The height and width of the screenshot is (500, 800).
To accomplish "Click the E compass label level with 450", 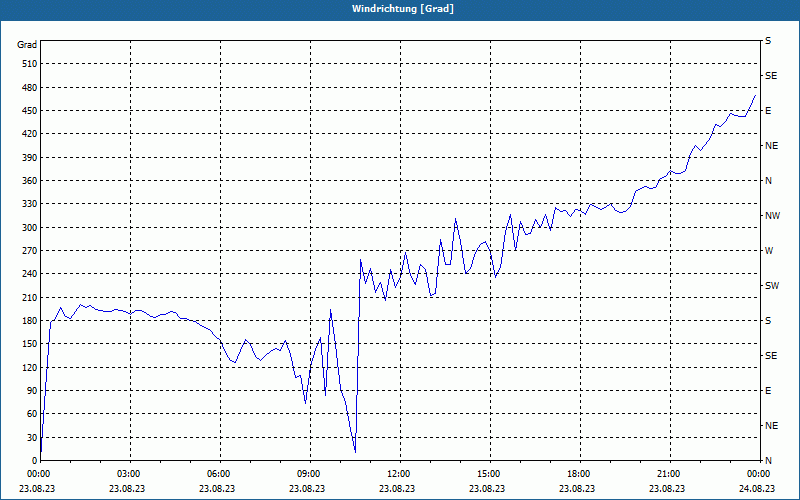I will (x=768, y=111).
